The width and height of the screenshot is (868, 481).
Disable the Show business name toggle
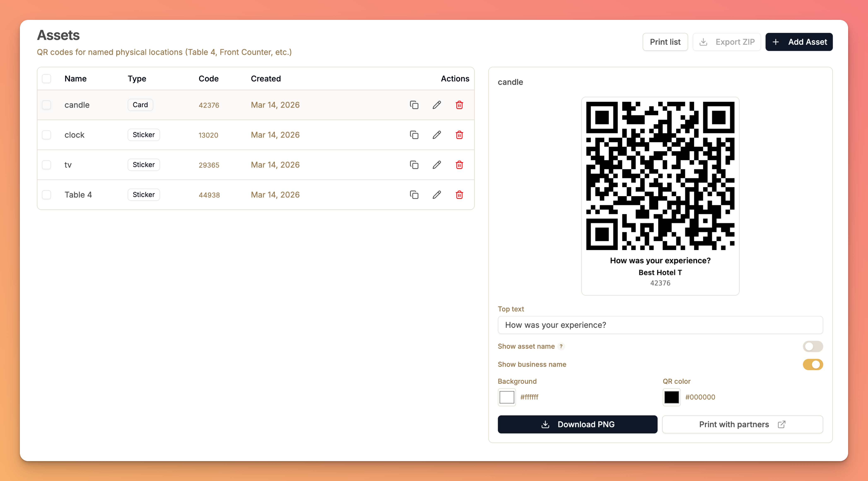coord(813,364)
